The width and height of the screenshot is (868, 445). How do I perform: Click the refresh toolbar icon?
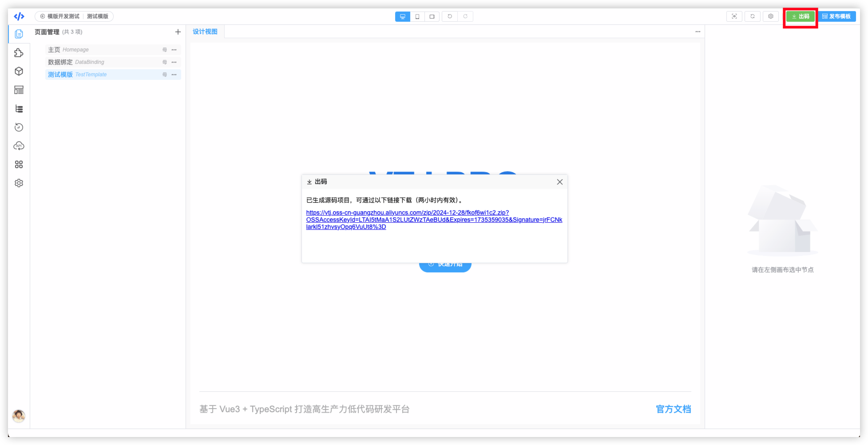tap(753, 16)
